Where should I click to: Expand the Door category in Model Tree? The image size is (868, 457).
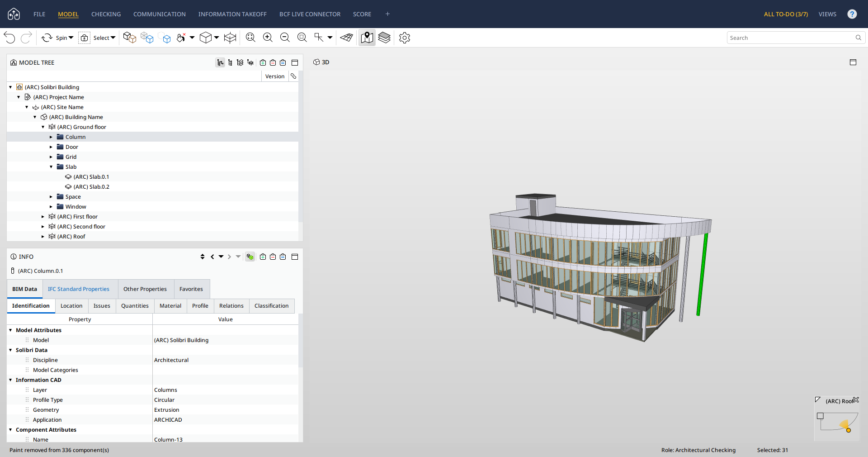click(51, 147)
